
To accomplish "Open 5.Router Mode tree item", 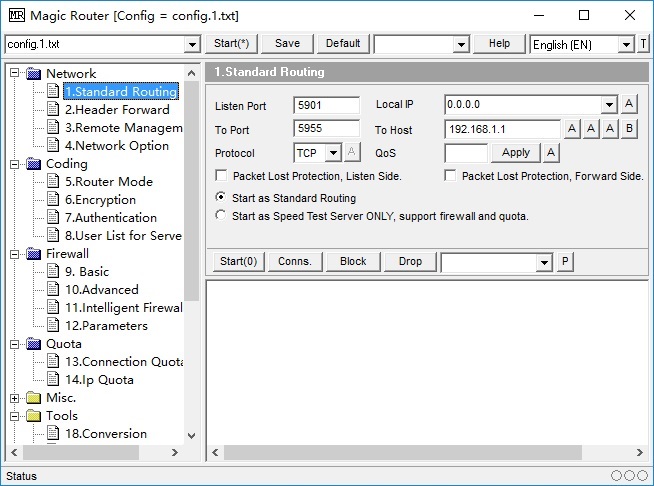I will [x=109, y=182].
